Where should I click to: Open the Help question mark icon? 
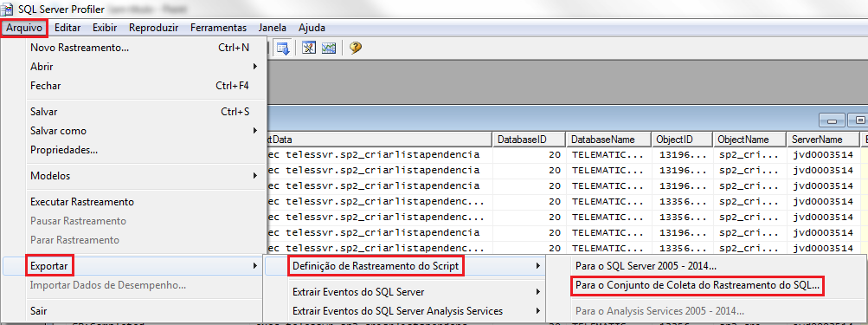(356, 48)
